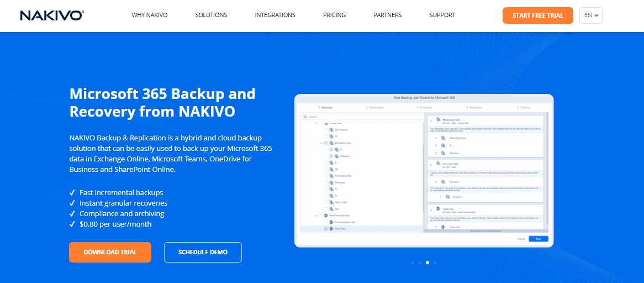
Task: Click the text "Fast incremental backups"
Action: pos(121,192)
